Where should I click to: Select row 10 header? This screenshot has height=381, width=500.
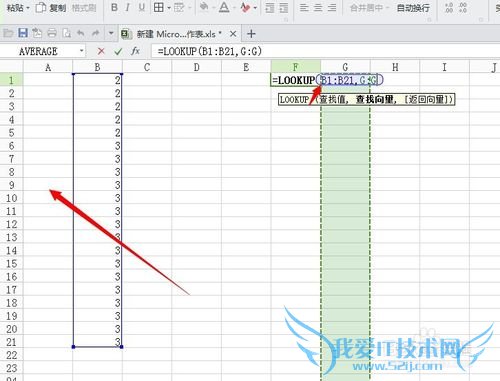pos(11,198)
